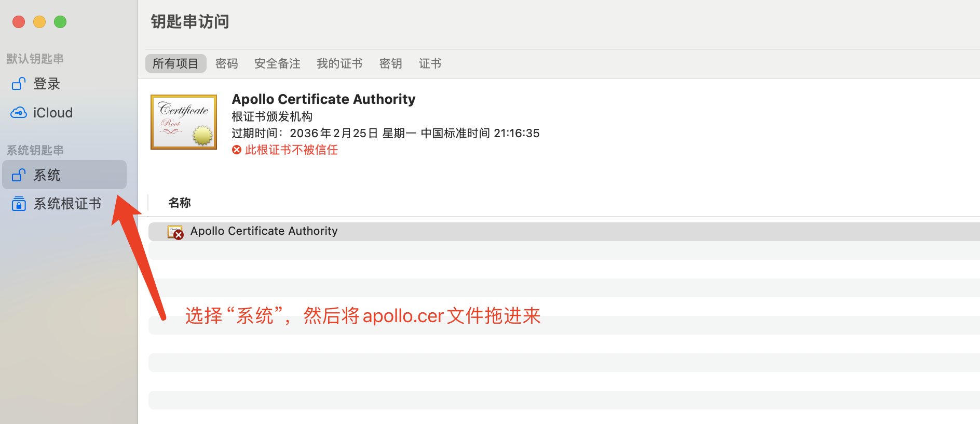Click the large root certificate thumbnail

184,122
